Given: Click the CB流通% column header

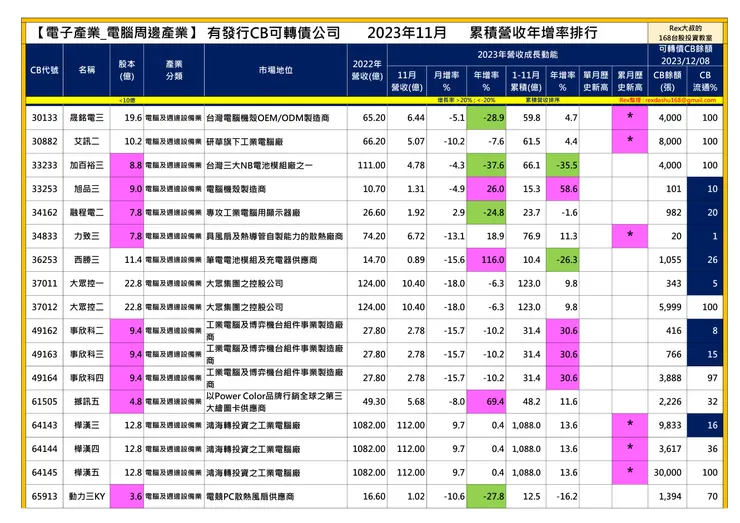Looking at the screenshot, I should click(x=705, y=81).
